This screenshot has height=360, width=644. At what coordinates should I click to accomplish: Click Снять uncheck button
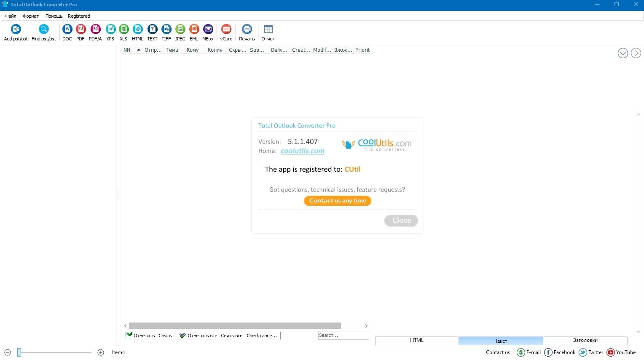[165, 336]
